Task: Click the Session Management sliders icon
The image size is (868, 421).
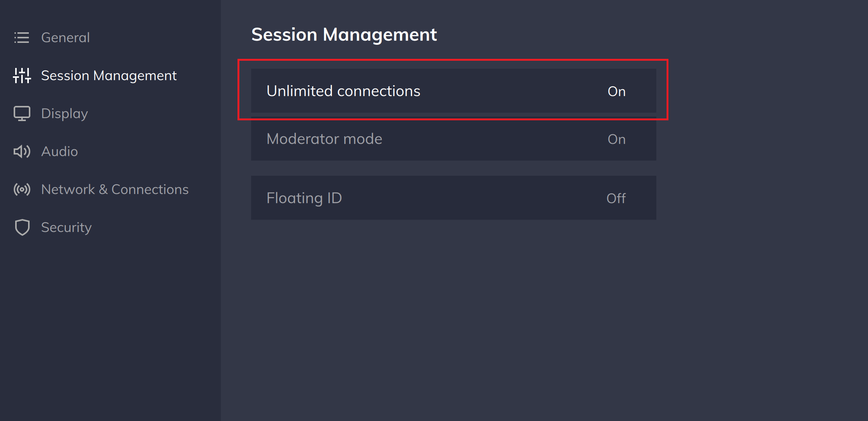Action: (22, 76)
